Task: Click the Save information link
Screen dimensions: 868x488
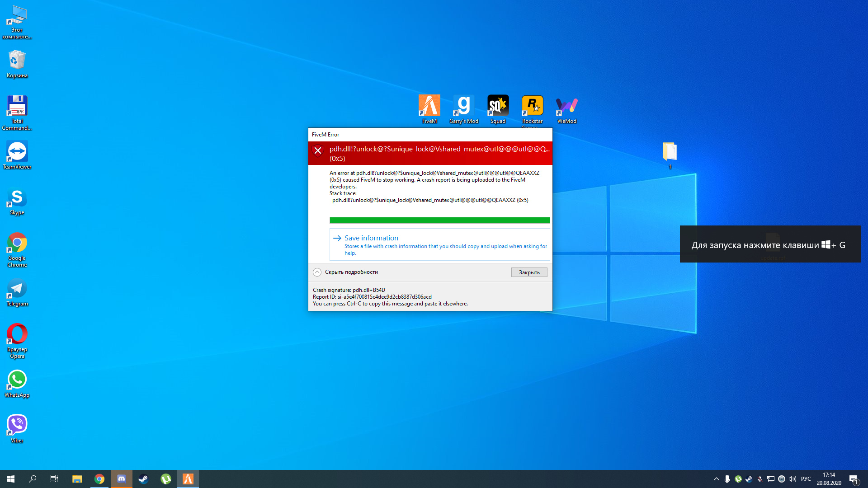Action: [371, 238]
